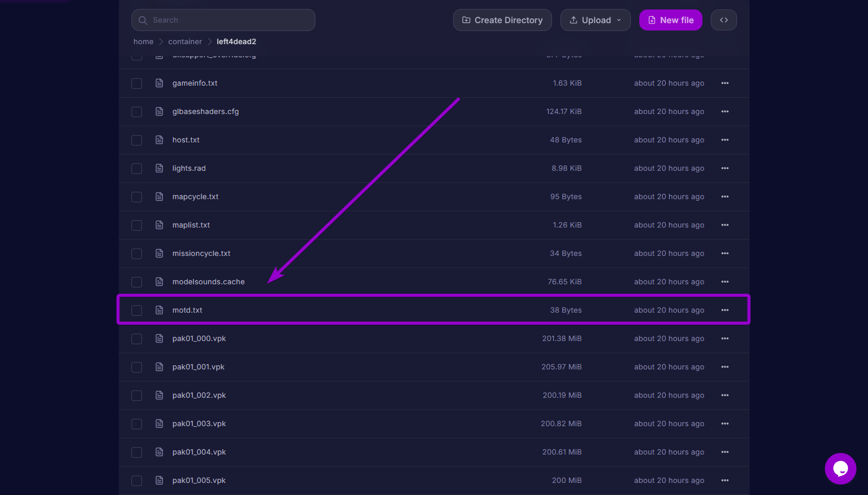868x495 pixels.
Task: Open the three-dot menu for missioncycle.txt
Action: click(725, 253)
